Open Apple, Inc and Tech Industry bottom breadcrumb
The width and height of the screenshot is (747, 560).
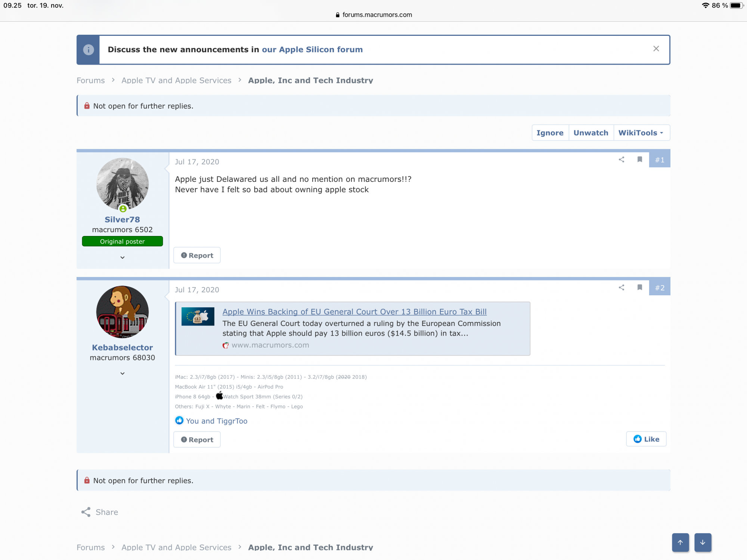pyautogui.click(x=310, y=548)
